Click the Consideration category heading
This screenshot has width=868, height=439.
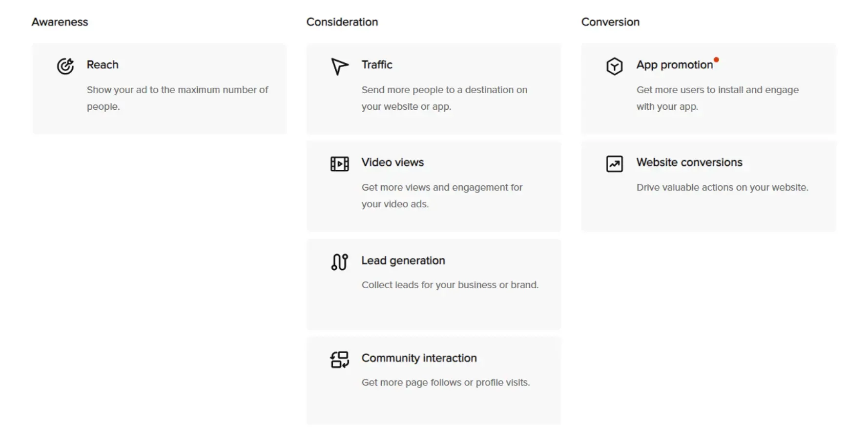[342, 22]
